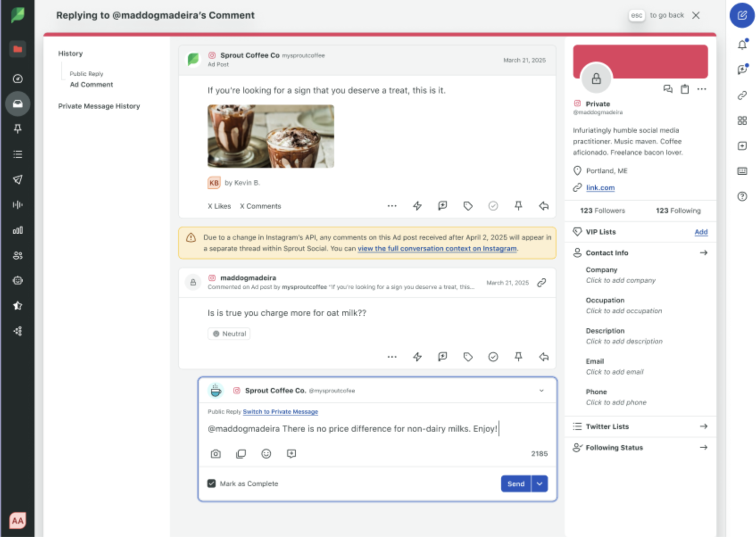The width and height of the screenshot is (756, 537).
Task: Open the Send button dropdown arrow
Action: (540, 484)
